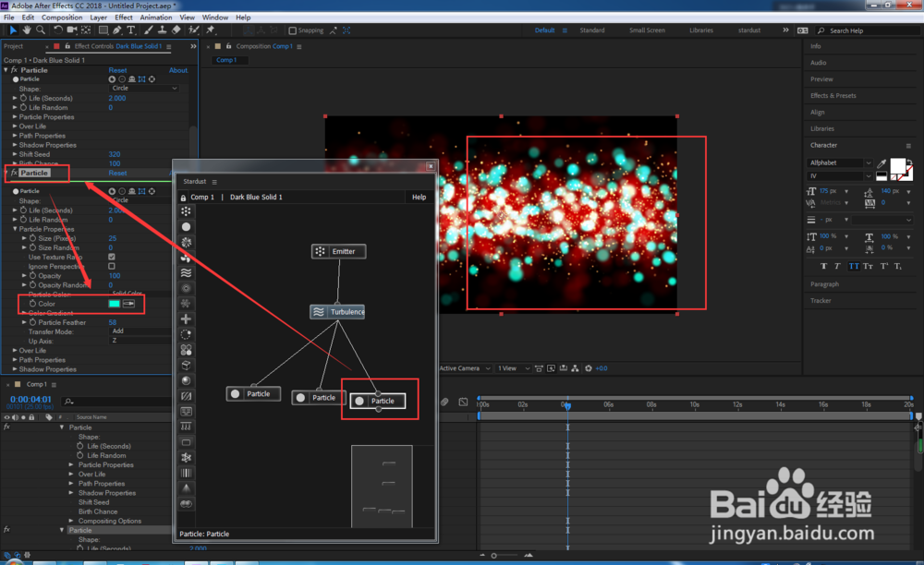Toggle Opacity stopwatch
Image resolution: width=924 pixels, height=565 pixels.
33,275
